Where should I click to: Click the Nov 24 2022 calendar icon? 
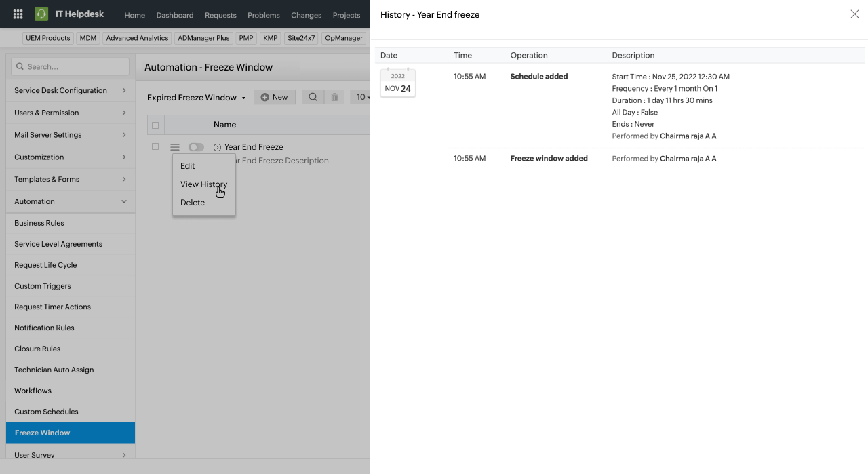coord(398,83)
